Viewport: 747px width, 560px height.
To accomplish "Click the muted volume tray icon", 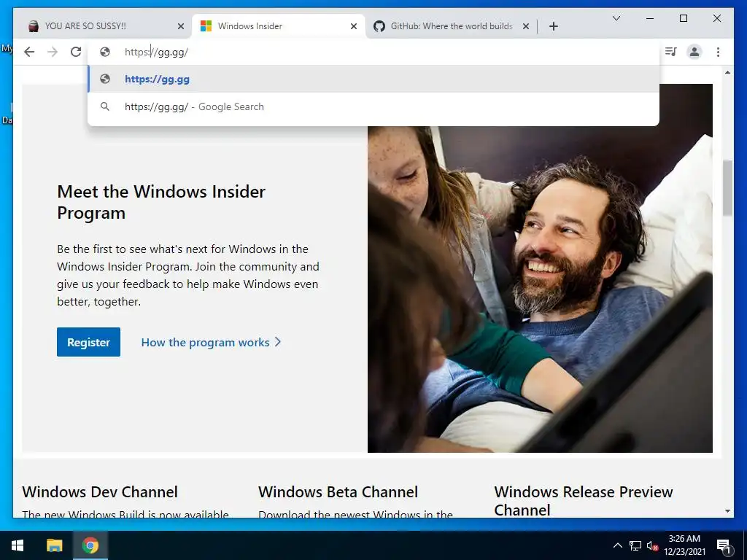I will (x=653, y=546).
